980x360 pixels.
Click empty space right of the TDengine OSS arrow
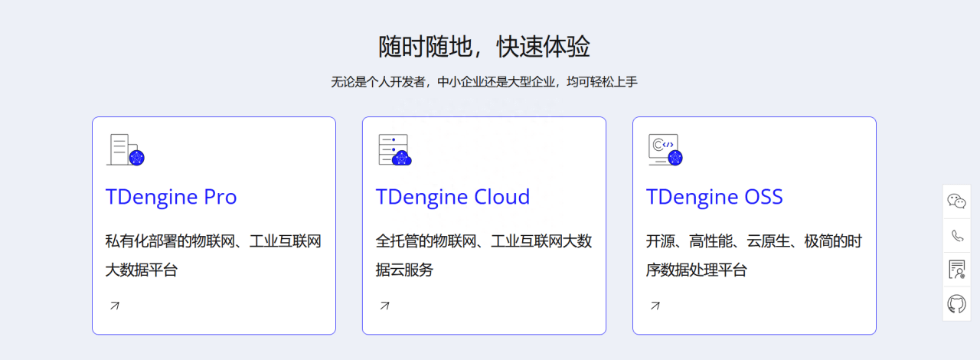coord(766,306)
